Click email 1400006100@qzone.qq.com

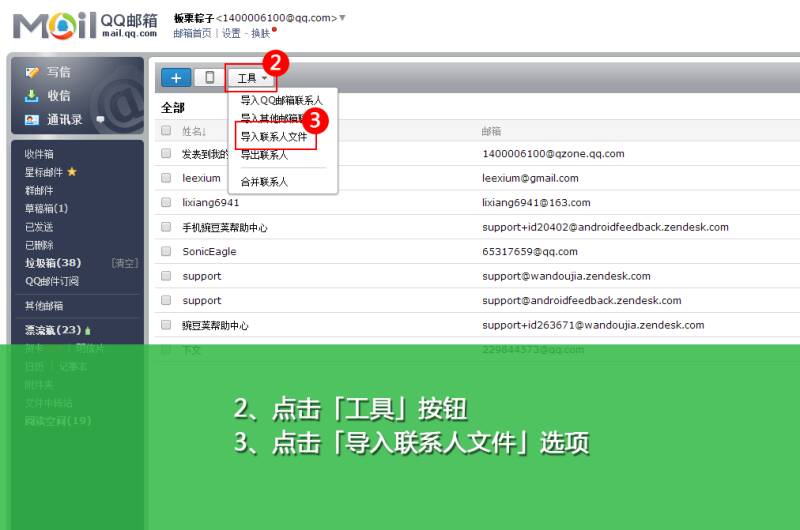(553, 154)
